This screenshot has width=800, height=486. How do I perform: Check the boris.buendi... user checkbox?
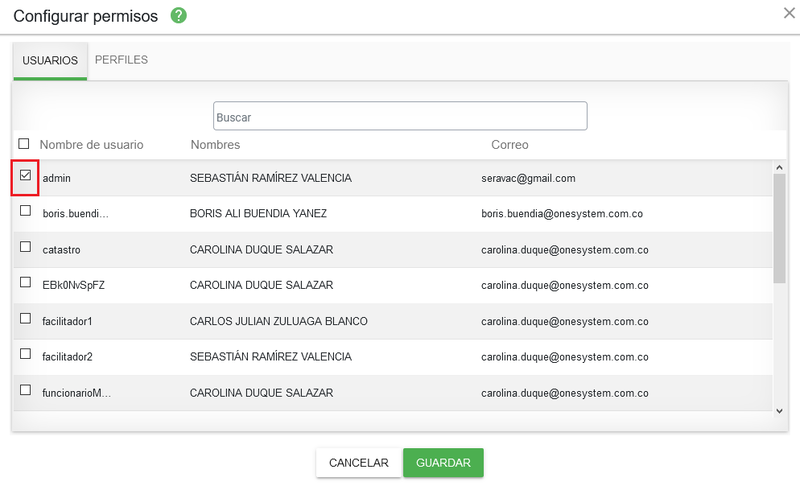[25, 211]
